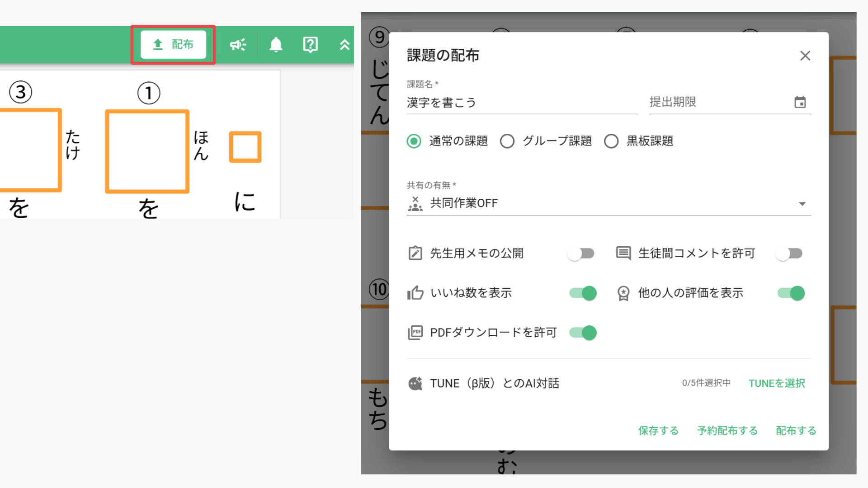This screenshot has width=868, height=488.
Task: Click the 課題名 field containing 漢字を書こう
Action: pyautogui.click(x=522, y=103)
